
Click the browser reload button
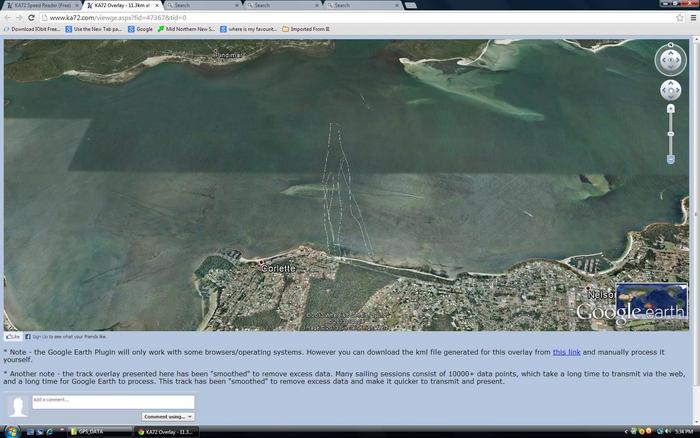(x=31, y=17)
